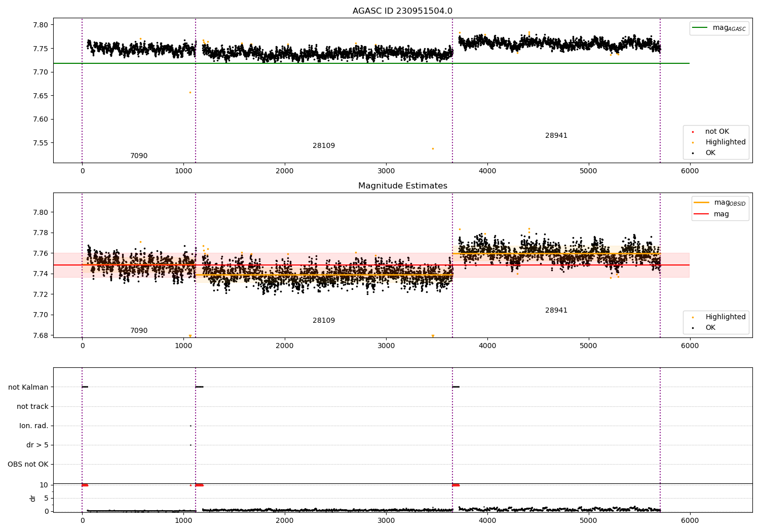Click the '28941' label in top plot
Viewport: 760px width, 532px height.
point(556,136)
